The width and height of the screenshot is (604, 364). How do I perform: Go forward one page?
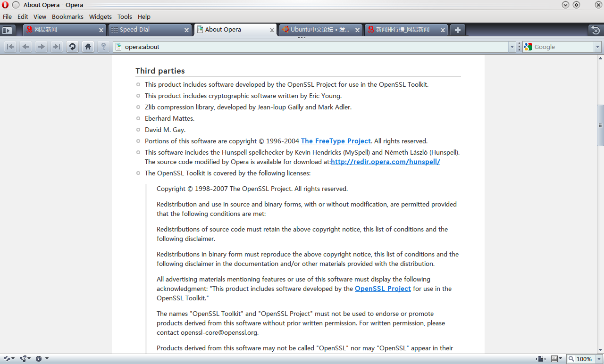click(42, 47)
